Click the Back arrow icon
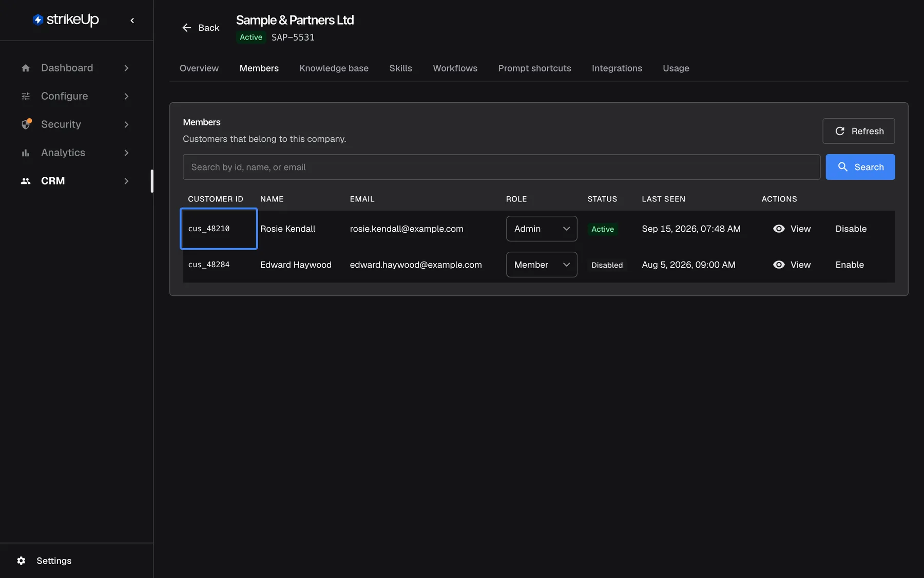 [x=187, y=28]
